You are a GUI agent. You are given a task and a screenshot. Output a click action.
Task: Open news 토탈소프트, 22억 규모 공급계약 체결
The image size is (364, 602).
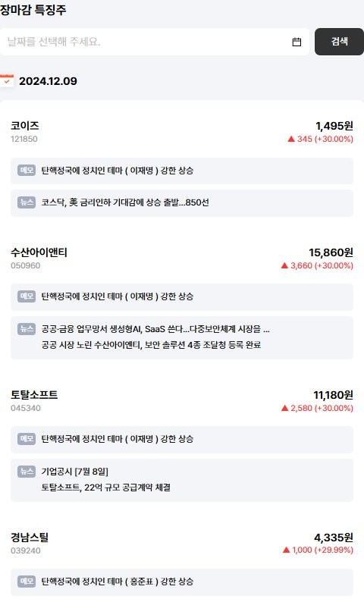click(x=106, y=488)
